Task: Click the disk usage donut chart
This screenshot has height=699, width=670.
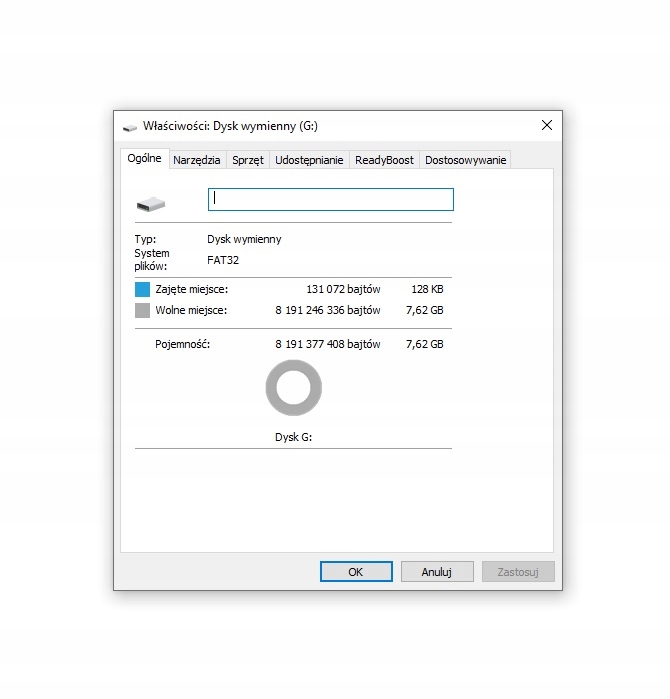Action: [x=293, y=389]
